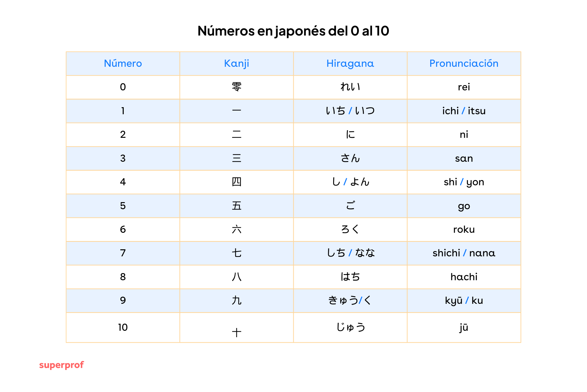587x392 pixels.
Task: Select the hiragana cell ろく
Action: pyautogui.click(x=350, y=229)
